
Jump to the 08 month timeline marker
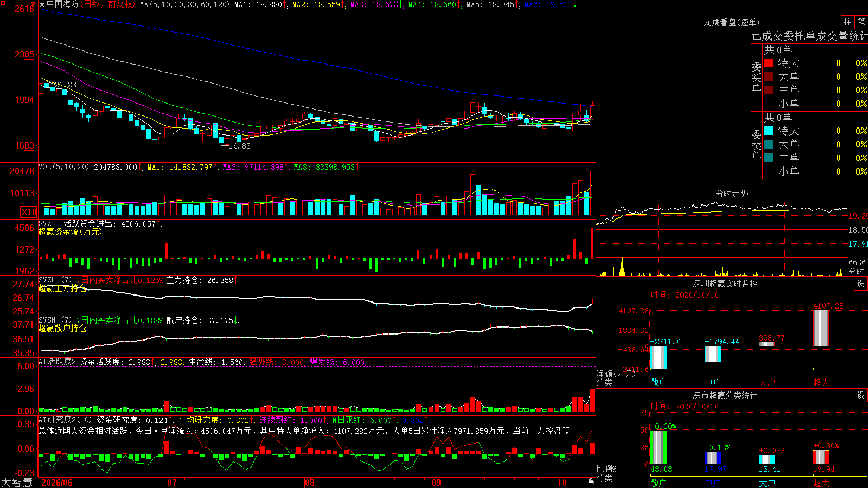pyautogui.click(x=310, y=483)
